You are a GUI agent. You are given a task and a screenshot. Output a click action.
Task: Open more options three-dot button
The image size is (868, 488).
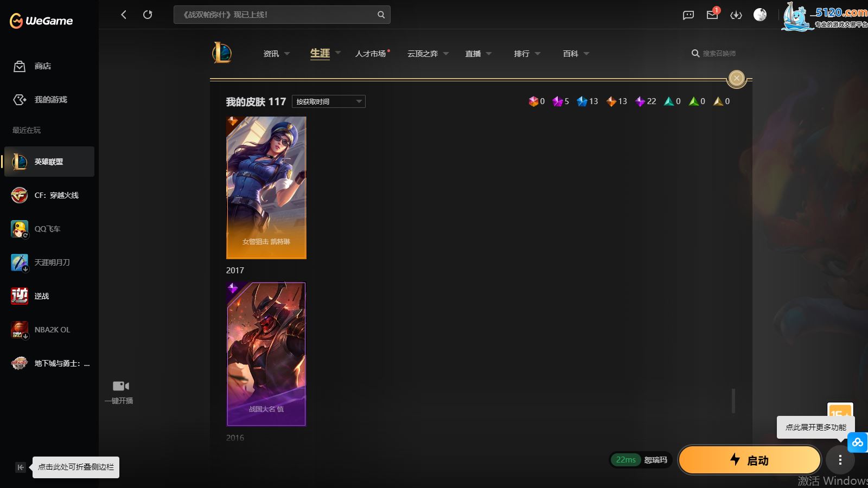[x=840, y=460]
